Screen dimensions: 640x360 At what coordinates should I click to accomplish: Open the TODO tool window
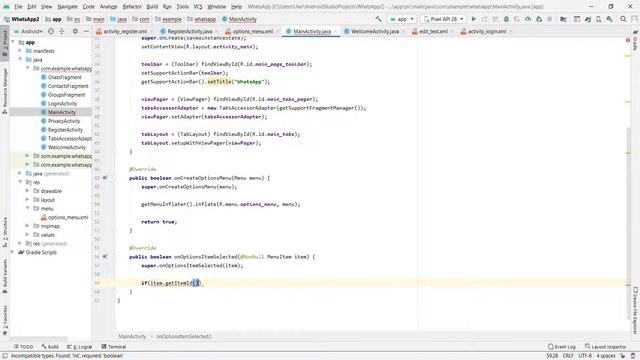point(24,347)
